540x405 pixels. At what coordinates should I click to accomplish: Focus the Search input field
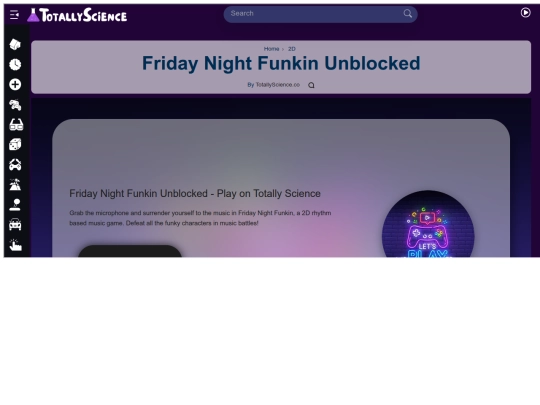pos(315,14)
